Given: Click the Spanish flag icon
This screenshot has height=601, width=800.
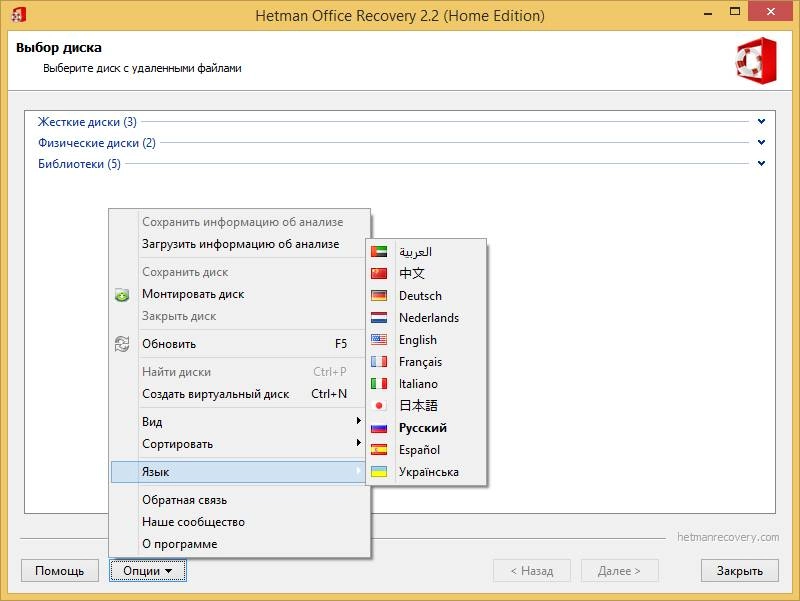Looking at the screenshot, I should [379, 449].
